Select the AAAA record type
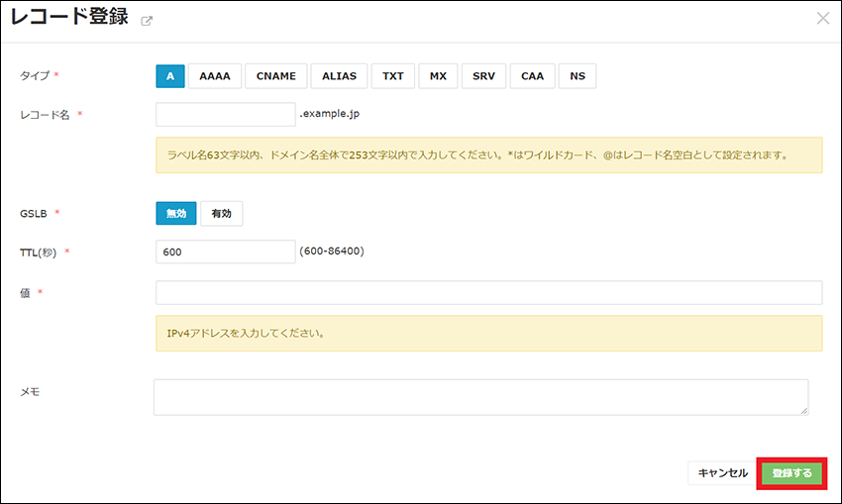 [x=214, y=76]
